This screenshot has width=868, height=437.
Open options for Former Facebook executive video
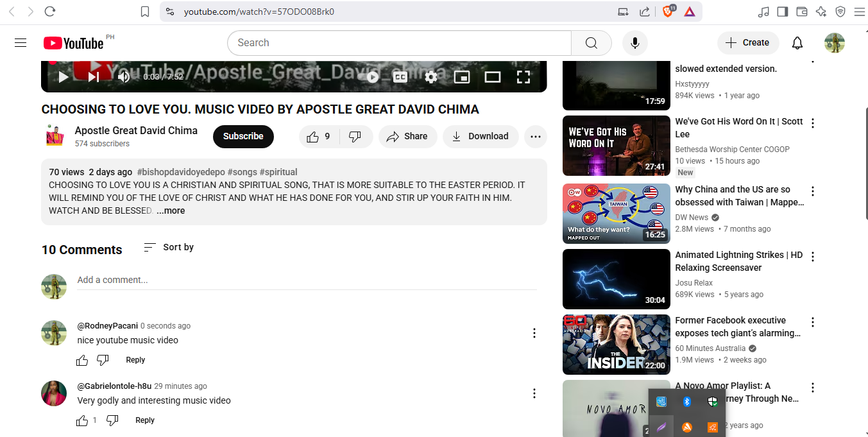tap(813, 322)
